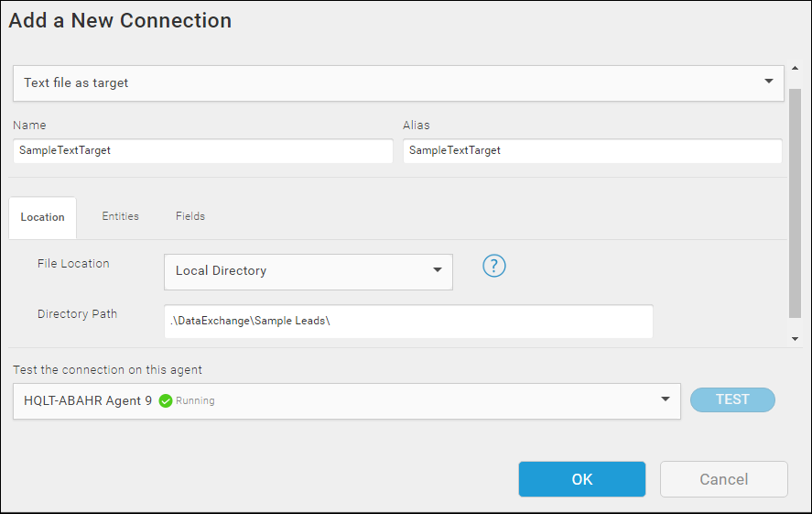
Task: Click the scroll-up arrow of the dialog scrollbar
Action: 795,69
